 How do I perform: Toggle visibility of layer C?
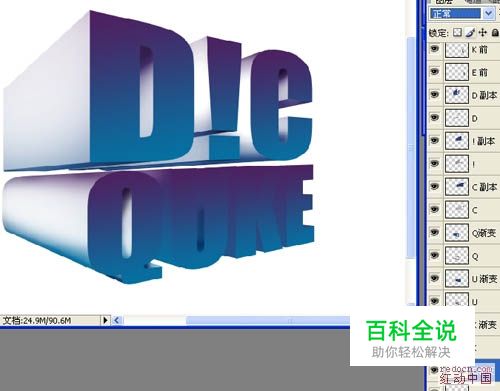pos(434,209)
